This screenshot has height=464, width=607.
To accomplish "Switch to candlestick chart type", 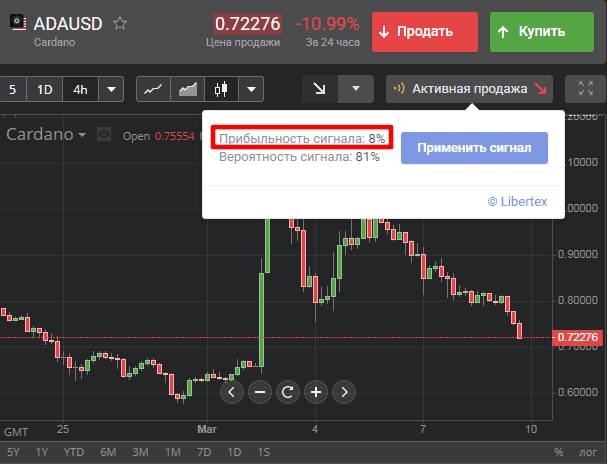I will click(x=221, y=89).
